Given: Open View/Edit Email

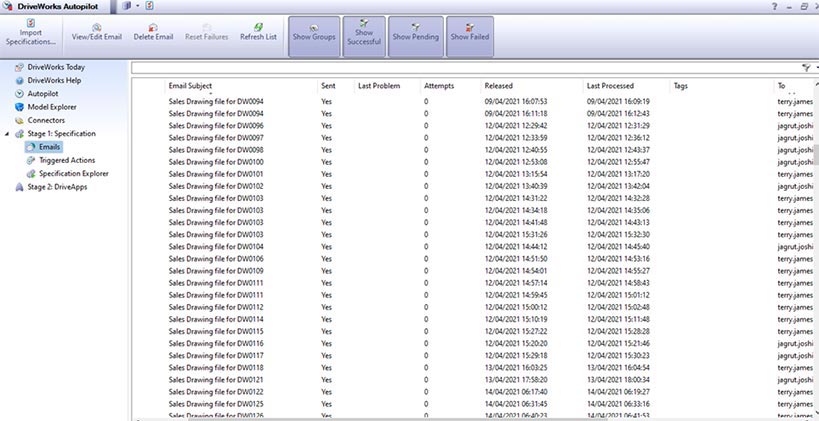Looking at the screenshot, I should [97, 32].
